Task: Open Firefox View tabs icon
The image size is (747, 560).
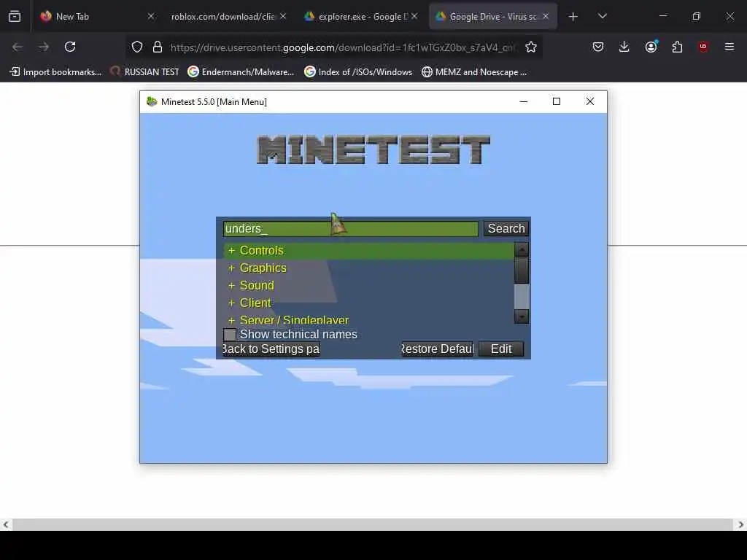Action: (x=15, y=16)
